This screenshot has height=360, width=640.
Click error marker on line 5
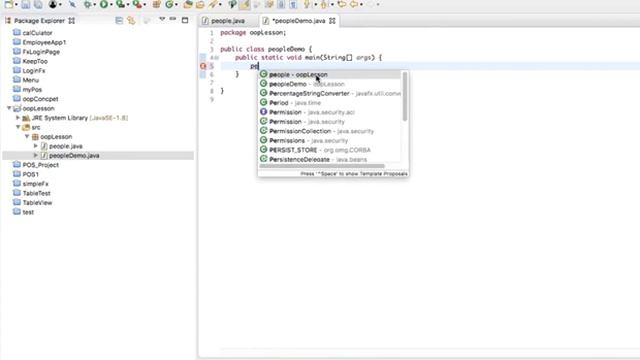[203, 66]
